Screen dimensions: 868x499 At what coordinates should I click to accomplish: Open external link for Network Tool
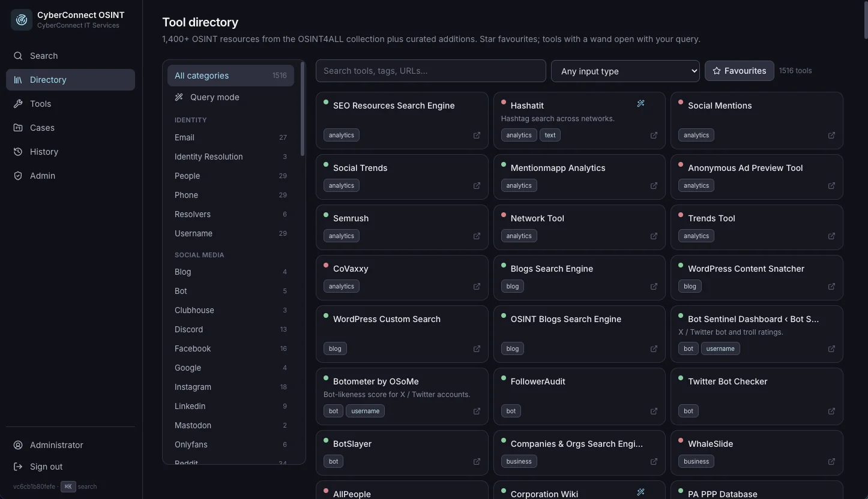654,236
